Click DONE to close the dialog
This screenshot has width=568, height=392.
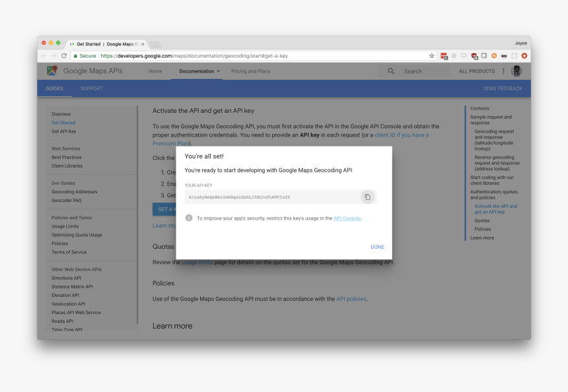pos(377,247)
